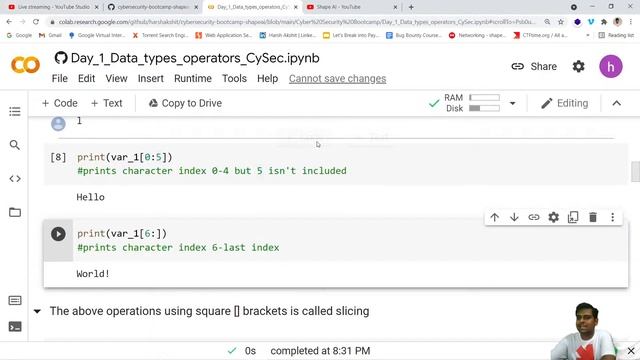This screenshot has width=640, height=360.
Task: Click Copy to Drive button
Action: 185,103
